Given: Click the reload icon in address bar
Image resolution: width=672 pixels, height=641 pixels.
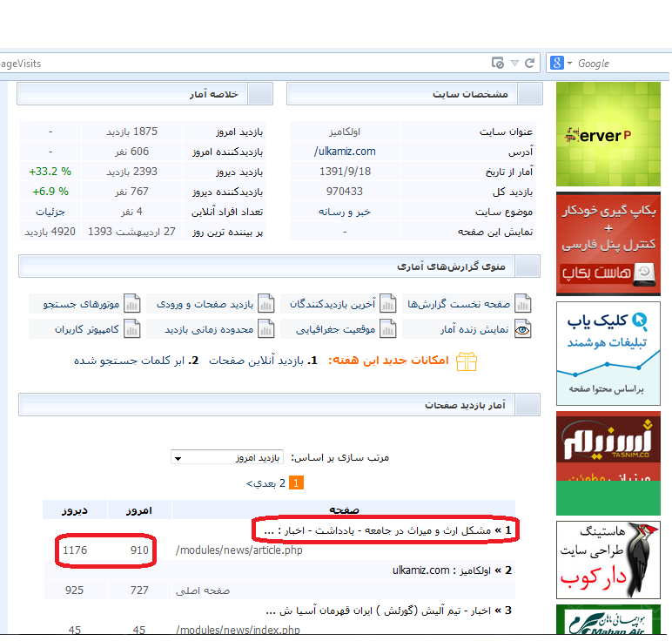Looking at the screenshot, I should pyautogui.click(x=529, y=64).
